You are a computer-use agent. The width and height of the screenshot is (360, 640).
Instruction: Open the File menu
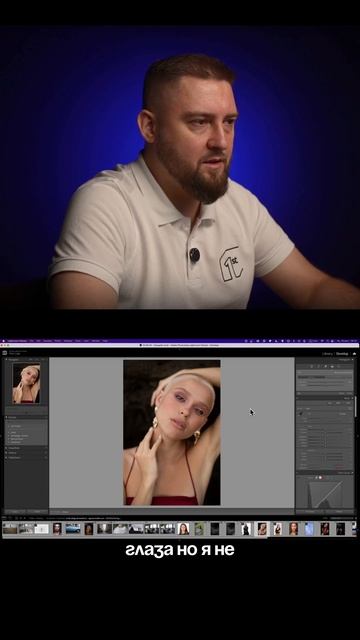click(31, 340)
